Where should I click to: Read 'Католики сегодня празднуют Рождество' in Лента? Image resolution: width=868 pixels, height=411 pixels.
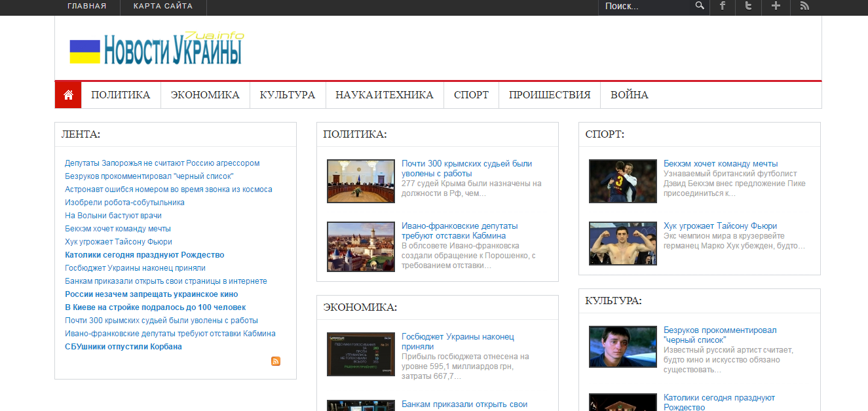[x=144, y=255]
